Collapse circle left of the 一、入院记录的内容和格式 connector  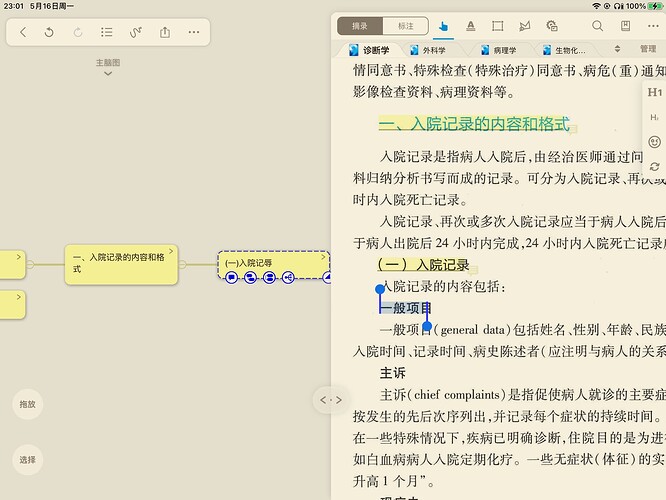(x=30, y=265)
